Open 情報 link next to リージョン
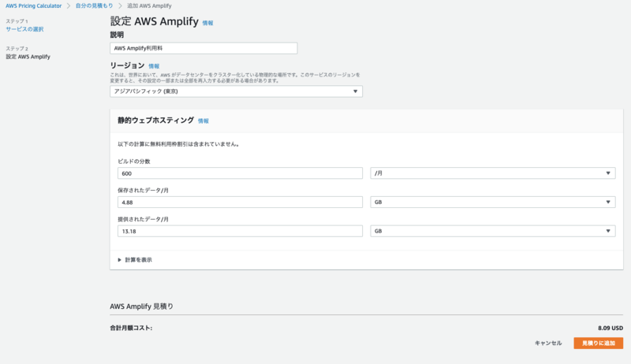This screenshot has width=631, height=364. click(154, 66)
